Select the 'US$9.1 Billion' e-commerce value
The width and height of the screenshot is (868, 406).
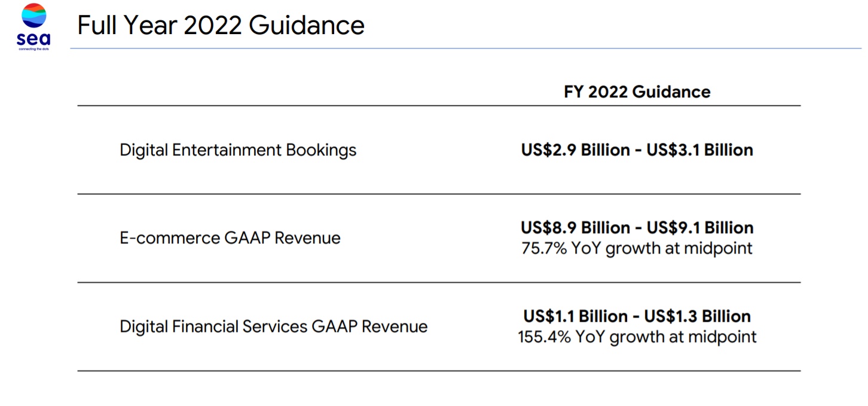click(700, 228)
